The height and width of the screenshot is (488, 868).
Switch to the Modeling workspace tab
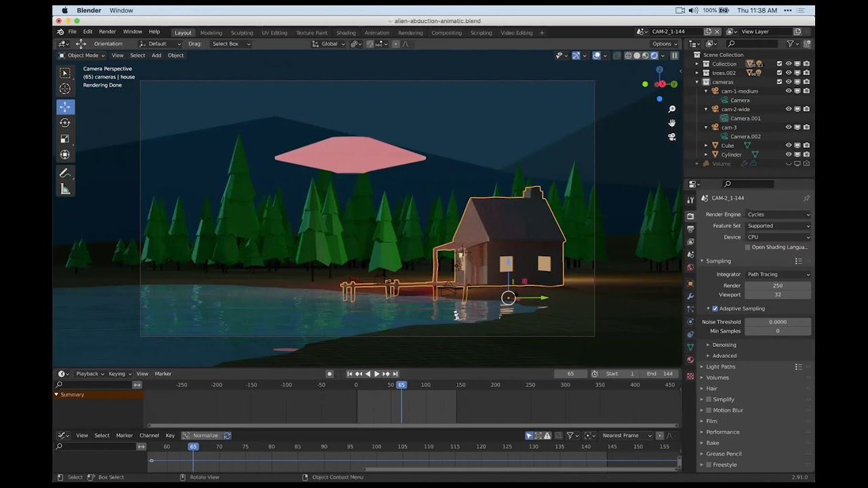[x=211, y=33]
